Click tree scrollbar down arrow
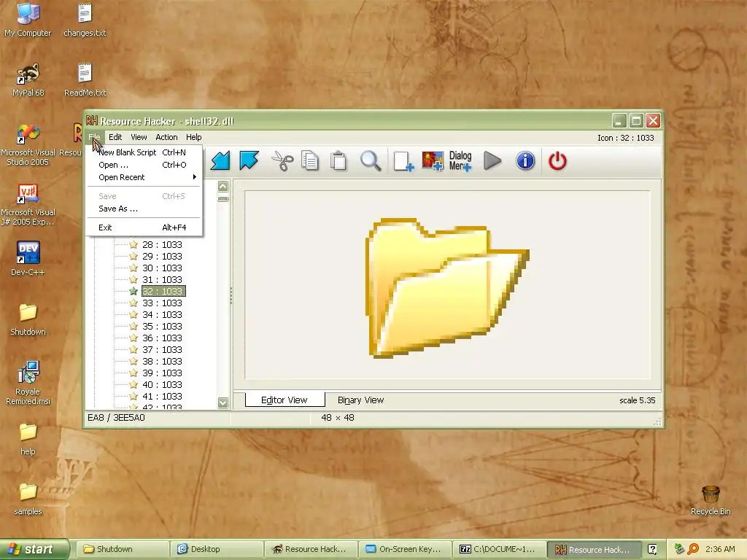This screenshot has height=560, width=747. (x=223, y=402)
